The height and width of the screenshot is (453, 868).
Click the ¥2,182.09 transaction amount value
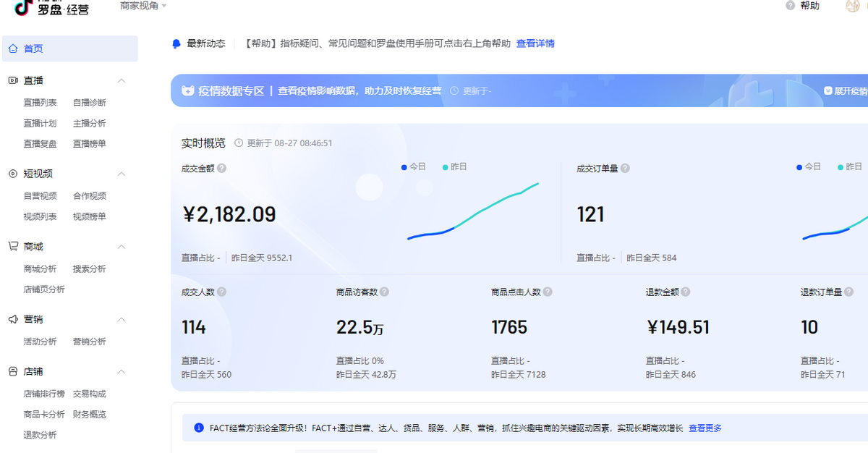coord(229,214)
